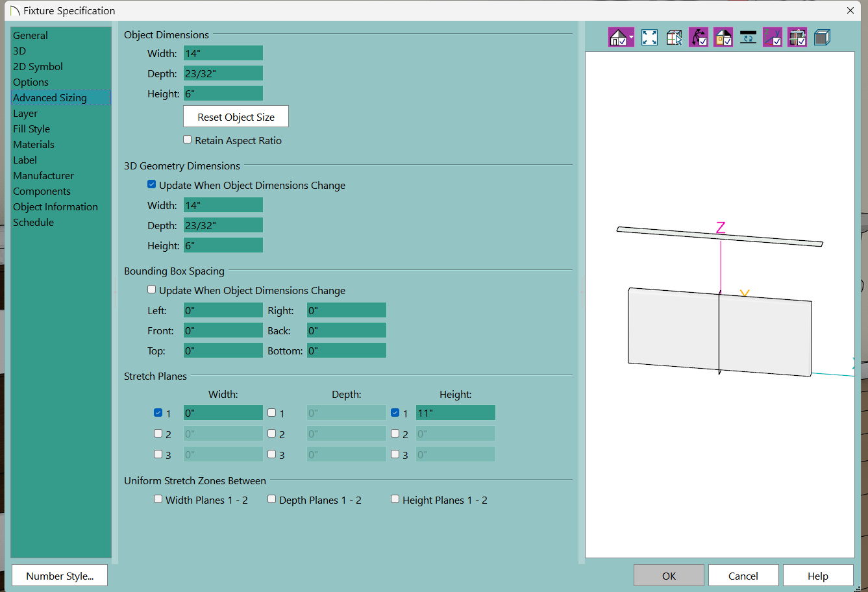Click the Height stretch plane 1 field
868x592 pixels.
coord(455,413)
